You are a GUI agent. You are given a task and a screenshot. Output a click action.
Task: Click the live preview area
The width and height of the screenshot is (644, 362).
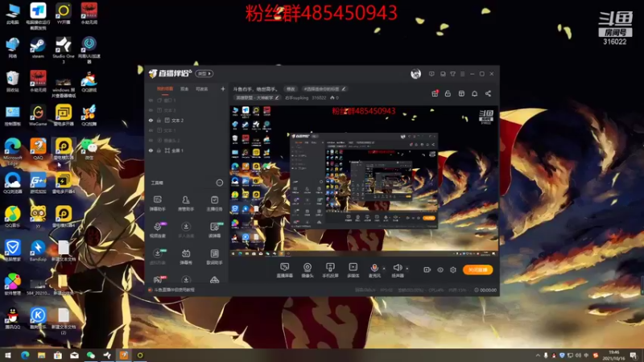(x=364, y=182)
